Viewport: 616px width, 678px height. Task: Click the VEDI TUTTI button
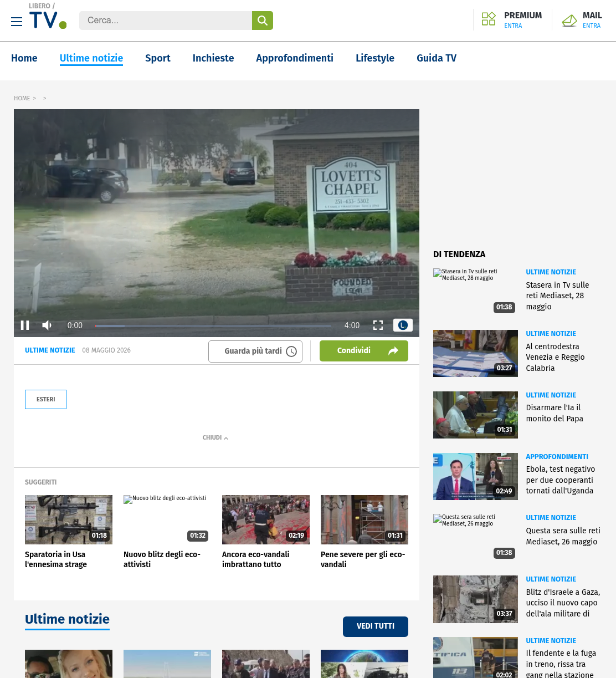coord(376,626)
